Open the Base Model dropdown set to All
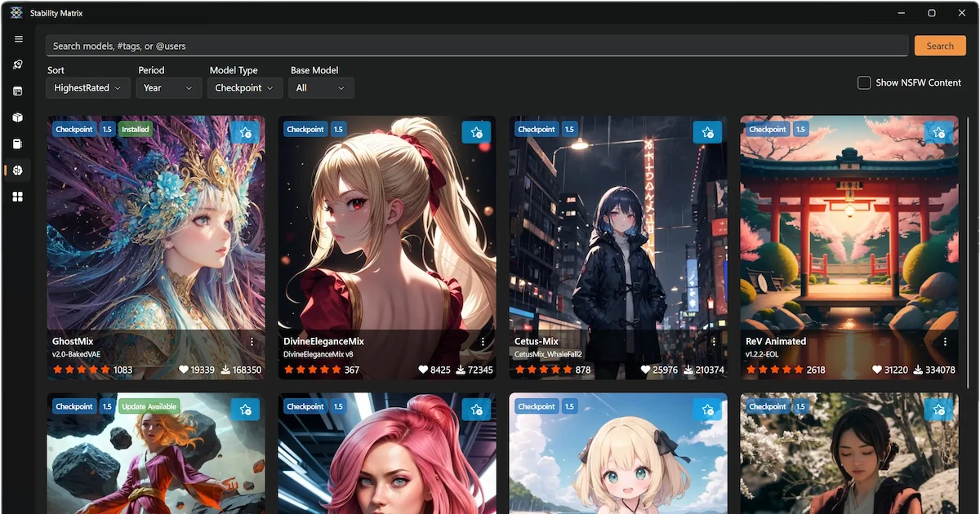 (x=320, y=88)
